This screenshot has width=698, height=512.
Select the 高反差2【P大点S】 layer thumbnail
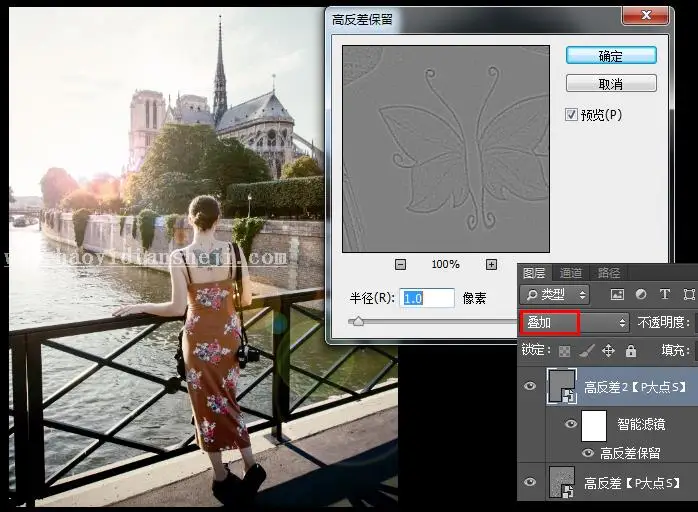[x=561, y=386]
